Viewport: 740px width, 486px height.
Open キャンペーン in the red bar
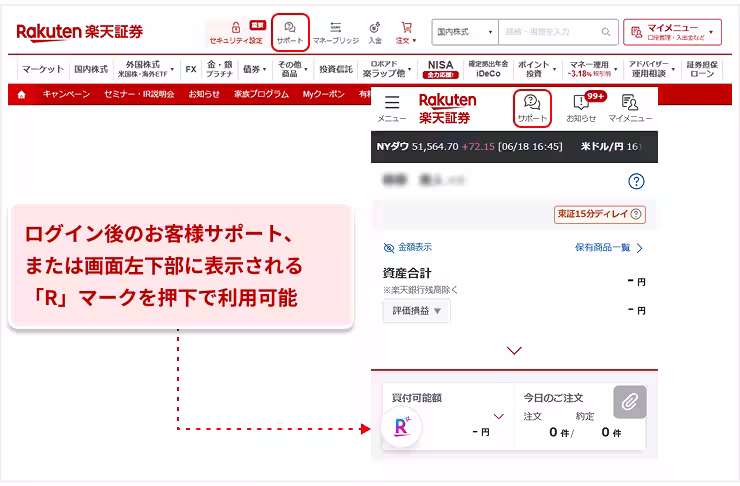(x=66, y=94)
